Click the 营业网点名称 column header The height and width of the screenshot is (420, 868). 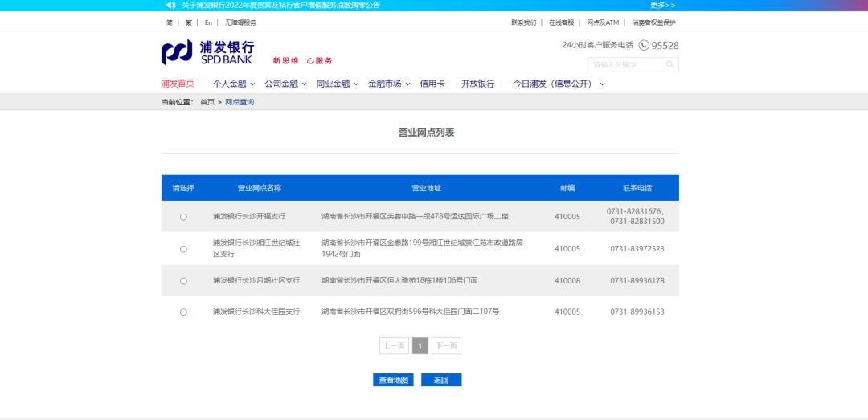coord(260,188)
